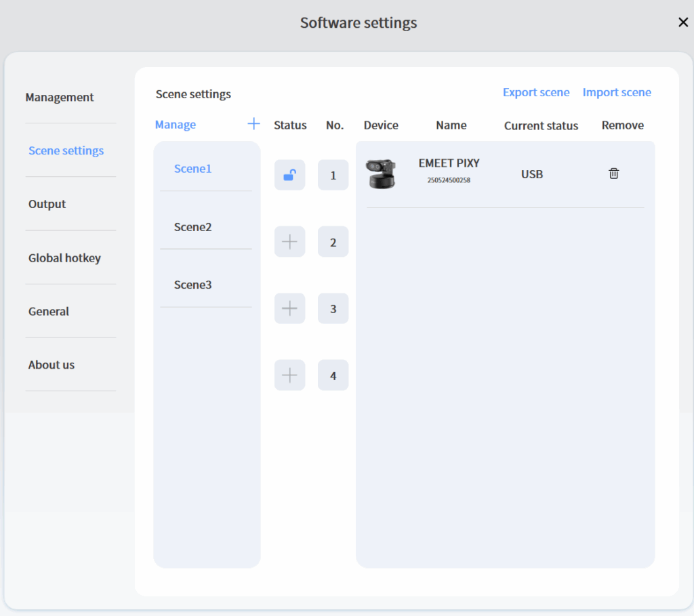Select number 1 slot button
Viewport: 694px width, 616px height.
pos(333,175)
